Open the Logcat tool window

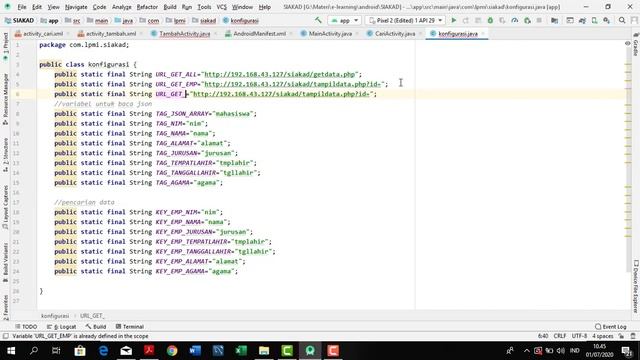coord(62,327)
